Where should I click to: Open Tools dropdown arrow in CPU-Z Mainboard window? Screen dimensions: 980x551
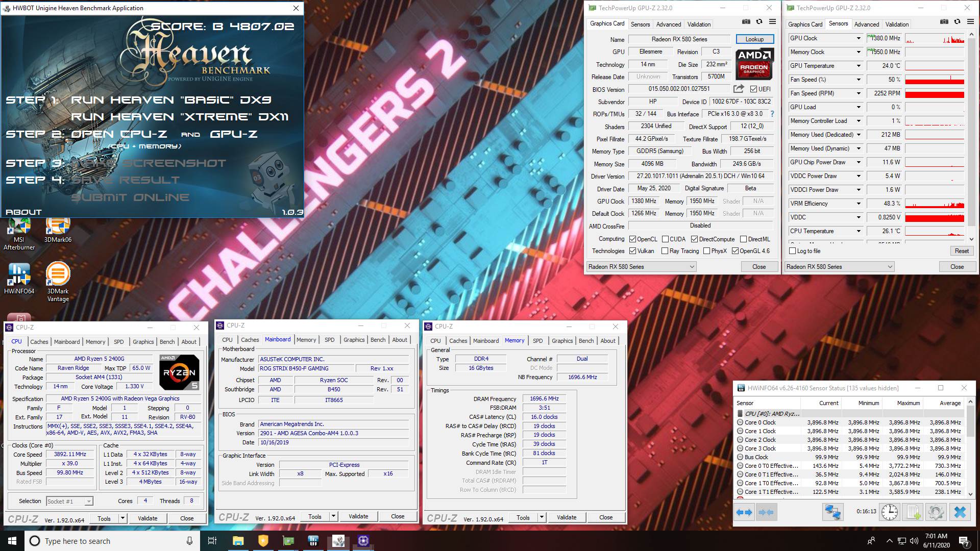(x=333, y=516)
